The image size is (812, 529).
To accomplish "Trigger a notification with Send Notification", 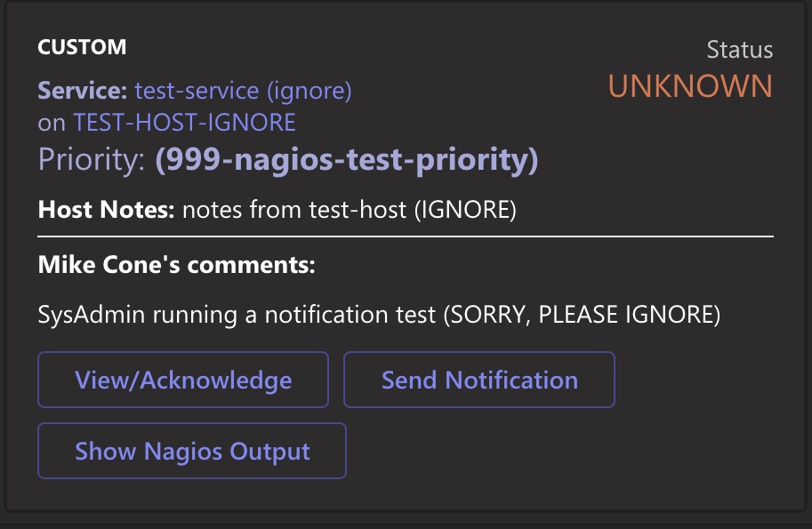I will click(x=478, y=380).
